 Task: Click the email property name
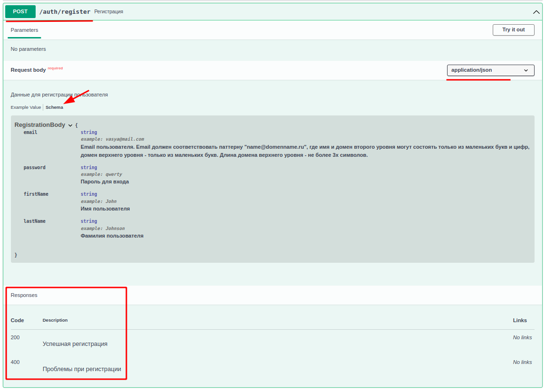pos(30,133)
